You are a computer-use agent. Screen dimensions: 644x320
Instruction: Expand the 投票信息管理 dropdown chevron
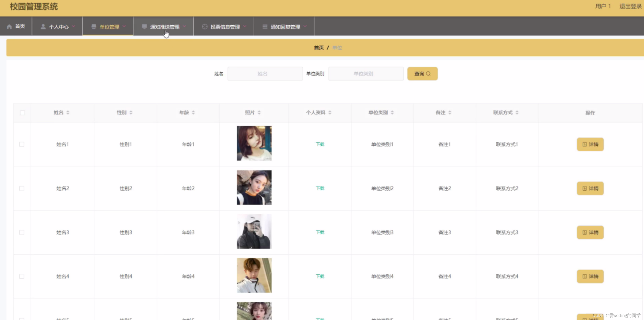tap(245, 26)
